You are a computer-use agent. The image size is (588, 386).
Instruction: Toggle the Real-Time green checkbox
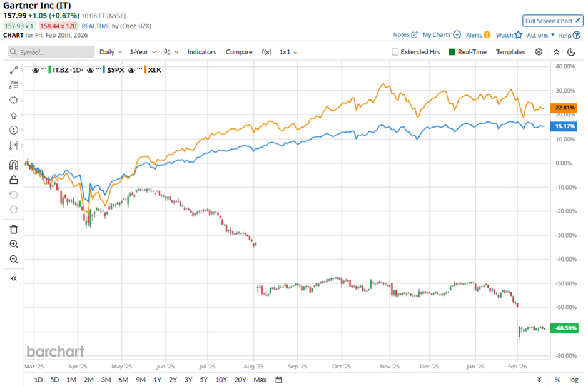pyautogui.click(x=452, y=52)
